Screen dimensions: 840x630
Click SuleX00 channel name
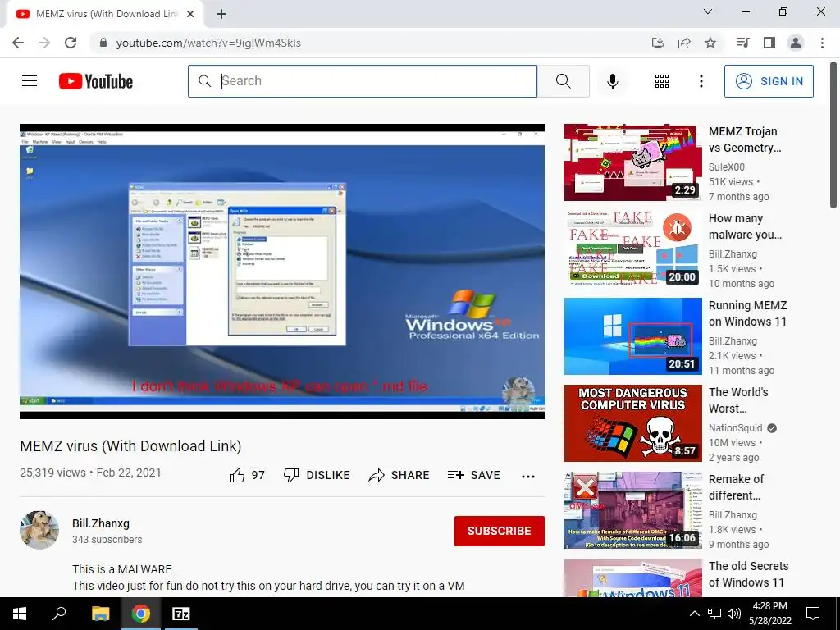(x=727, y=167)
